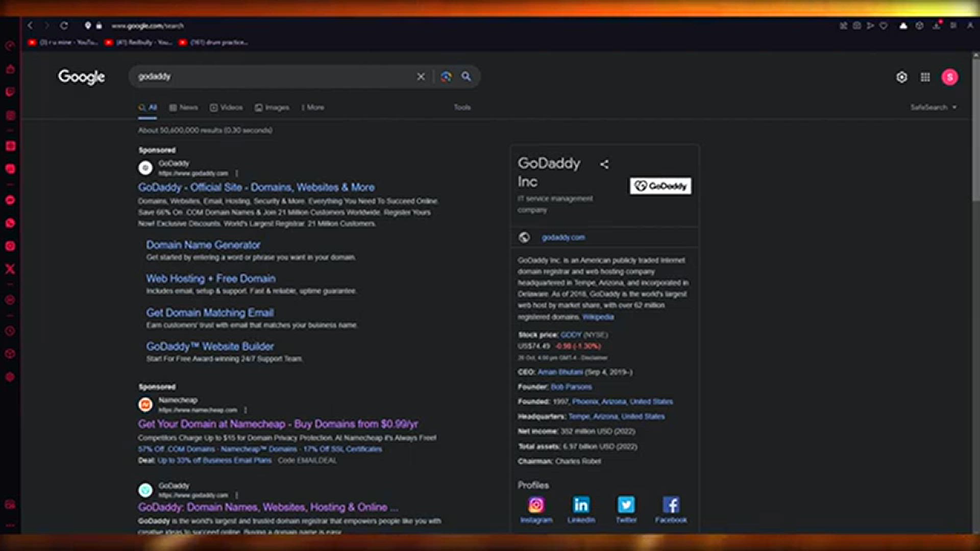Viewport: 980px width, 551px height.
Task: Open GoDaddy Domain Names organic result
Action: [x=268, y=507]
